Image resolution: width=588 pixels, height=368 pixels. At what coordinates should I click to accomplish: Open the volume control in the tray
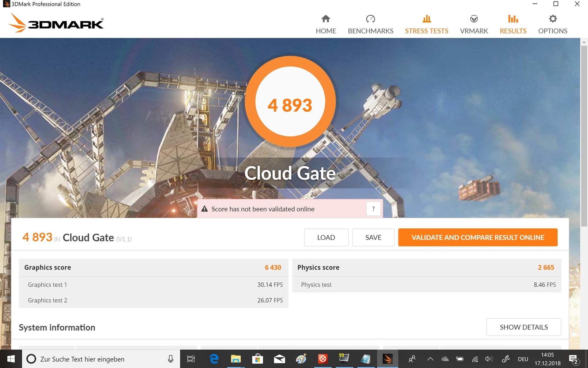coord(489,359)
